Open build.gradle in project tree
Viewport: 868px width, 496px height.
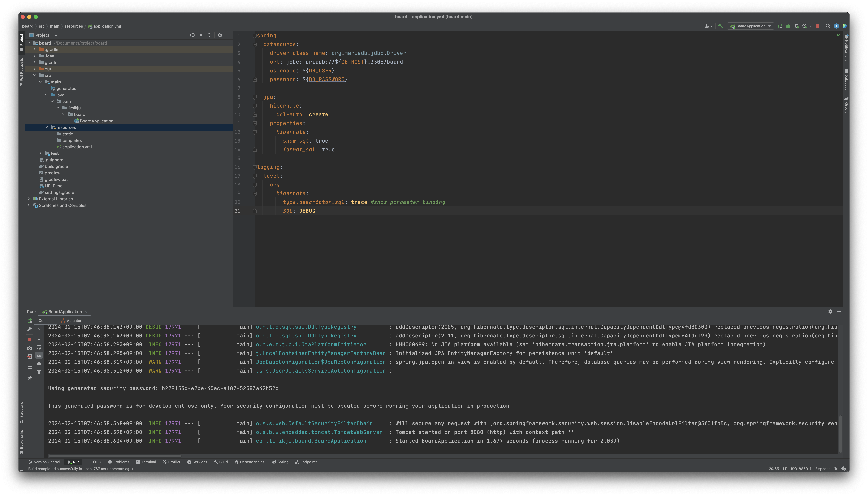coord(56,167)
